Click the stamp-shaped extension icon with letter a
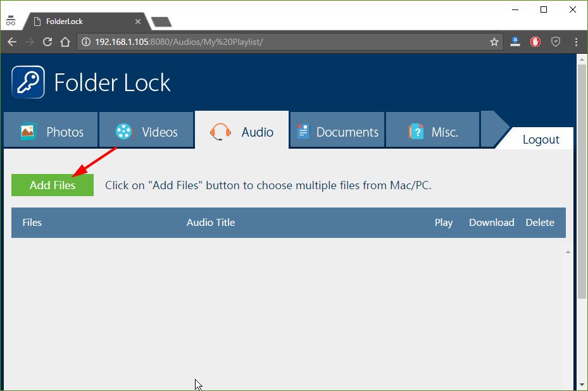 (x=515, y=41)
